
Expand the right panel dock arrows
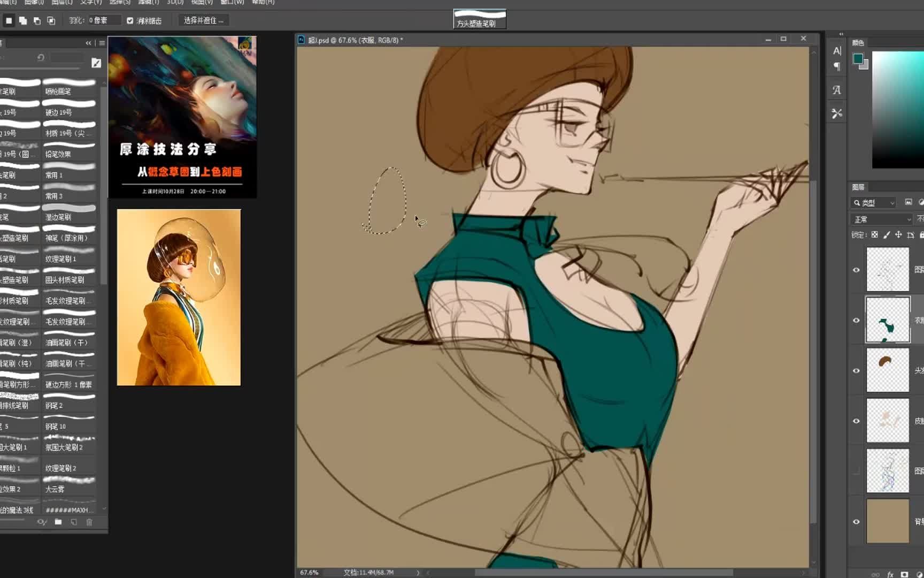[x=841, y=34]
